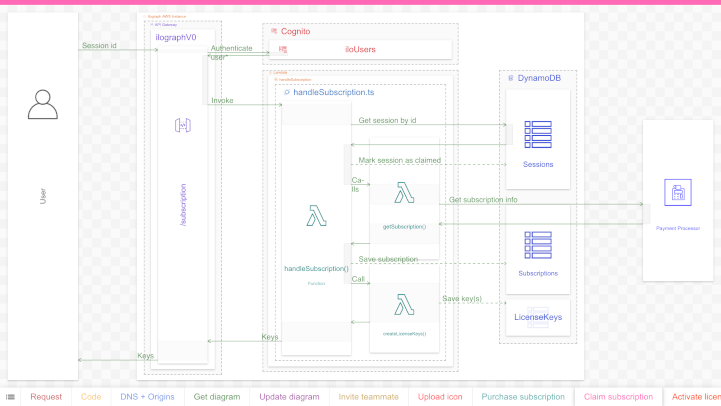
Task: Click the vertical User label
Action: tap(43, 196)
